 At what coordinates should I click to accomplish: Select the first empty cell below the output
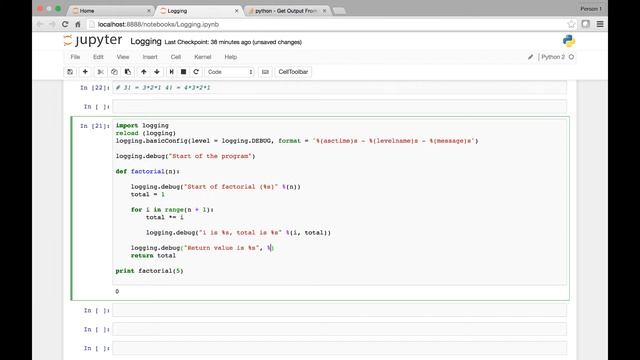click(340, 311)
